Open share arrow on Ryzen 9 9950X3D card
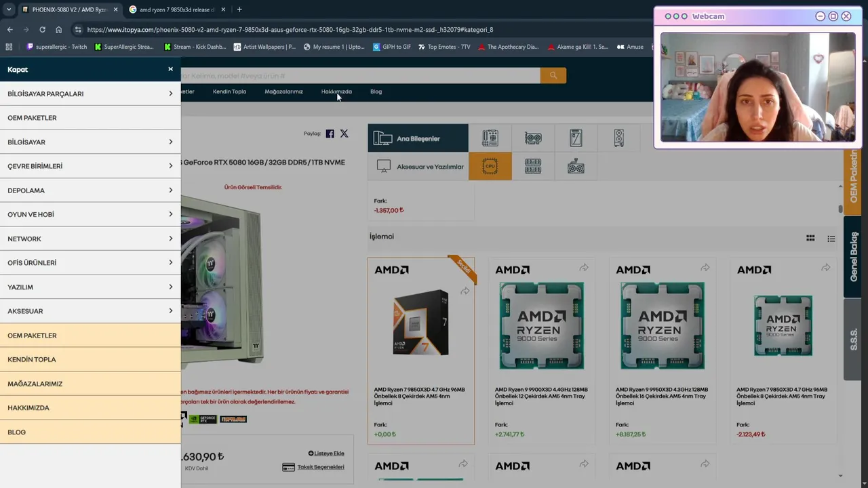Image resolution: width=868 pixels, height=488 pixels. coord(705,268)
